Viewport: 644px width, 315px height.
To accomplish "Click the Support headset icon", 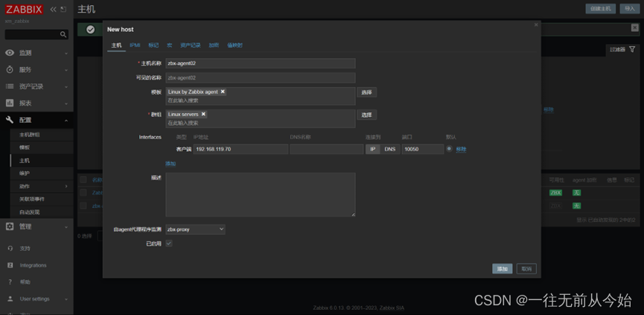I will click(x=10, y=249).
